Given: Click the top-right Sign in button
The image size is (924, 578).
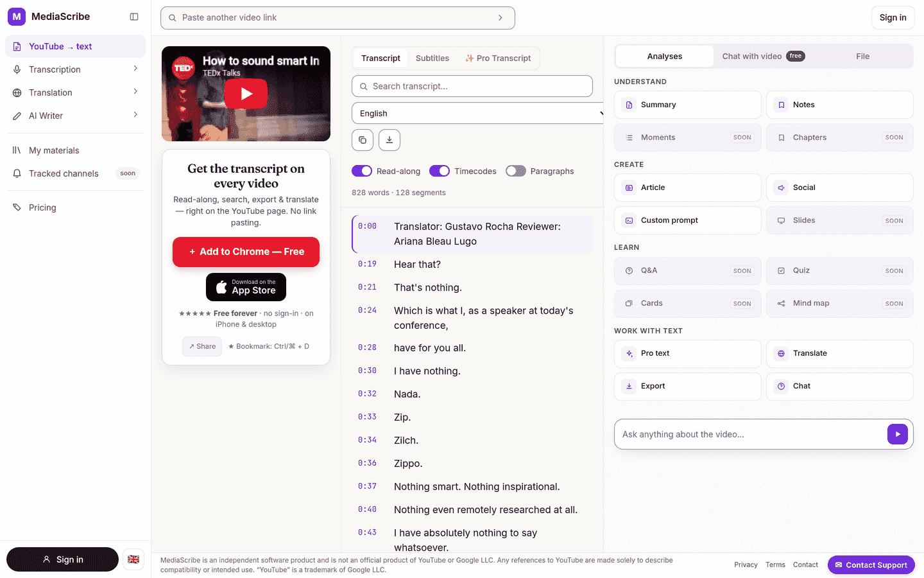Looking at the screenshot, I should 893,18.
